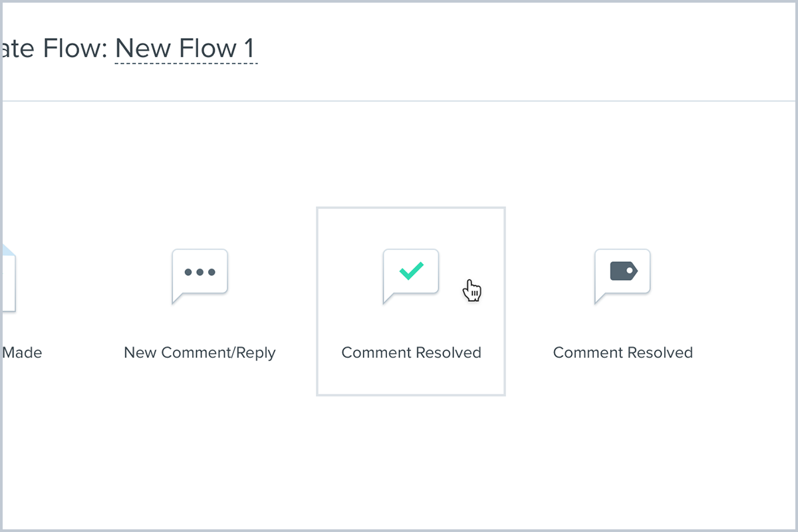The width and height of the screenshot is (798, 532).
Task: Click the top border of the highlighted card
Action: click(x=411, y=207)
